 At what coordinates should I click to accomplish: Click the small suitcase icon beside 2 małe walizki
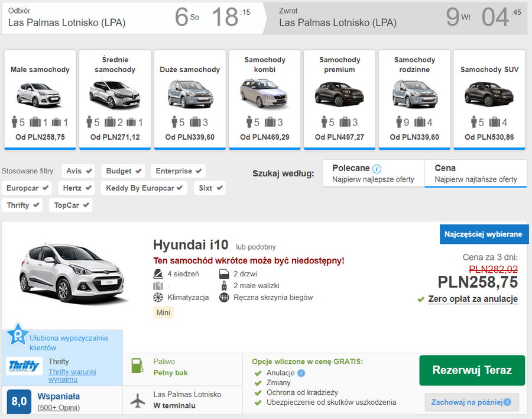point(224,286)
